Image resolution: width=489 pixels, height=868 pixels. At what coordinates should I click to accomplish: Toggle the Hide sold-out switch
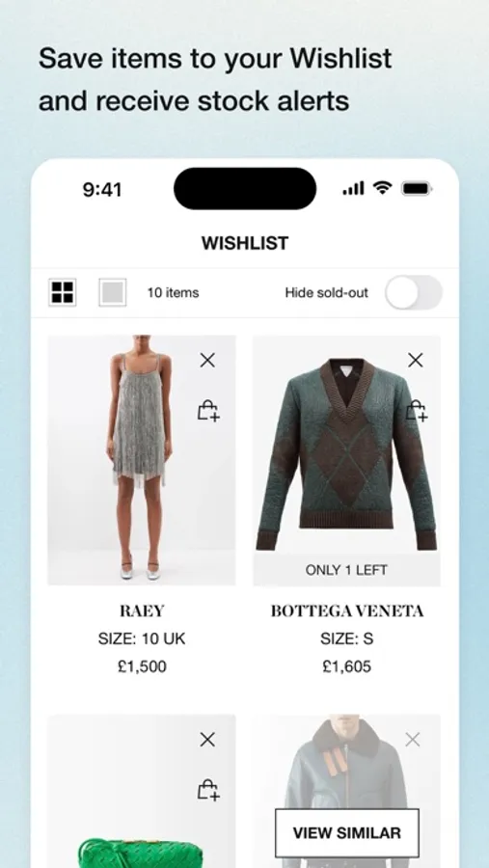(x=414, y=292)
